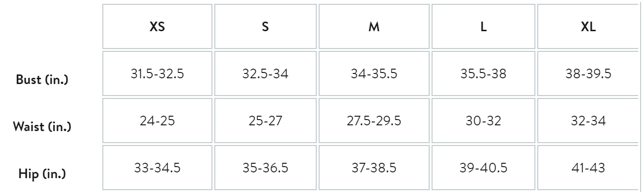Image resolution: width=644 pixels, height=194 pixels.
Task: Select the S size header cell
Action: pos(265,27)
